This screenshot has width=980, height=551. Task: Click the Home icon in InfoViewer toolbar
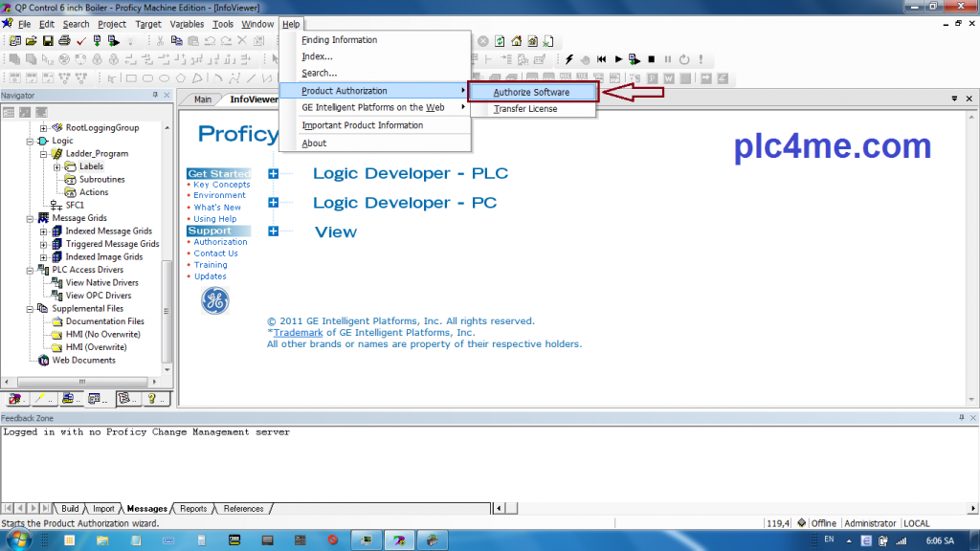517,41
